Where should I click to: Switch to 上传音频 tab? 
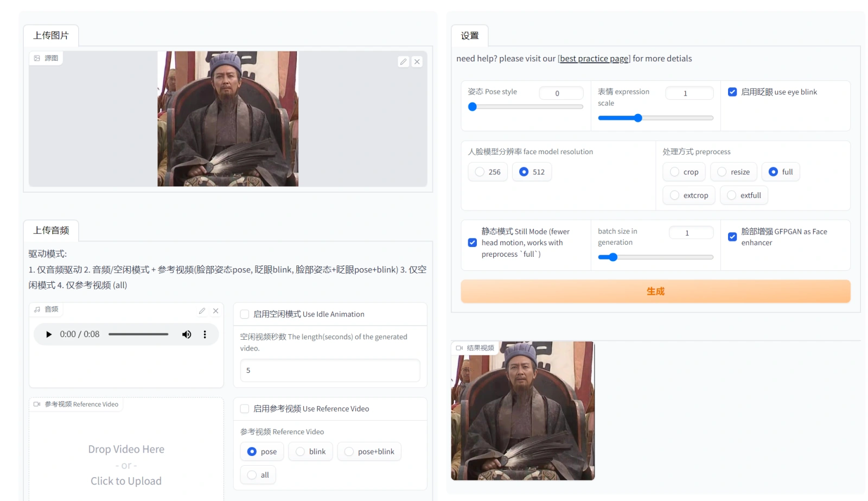(51, 230)
